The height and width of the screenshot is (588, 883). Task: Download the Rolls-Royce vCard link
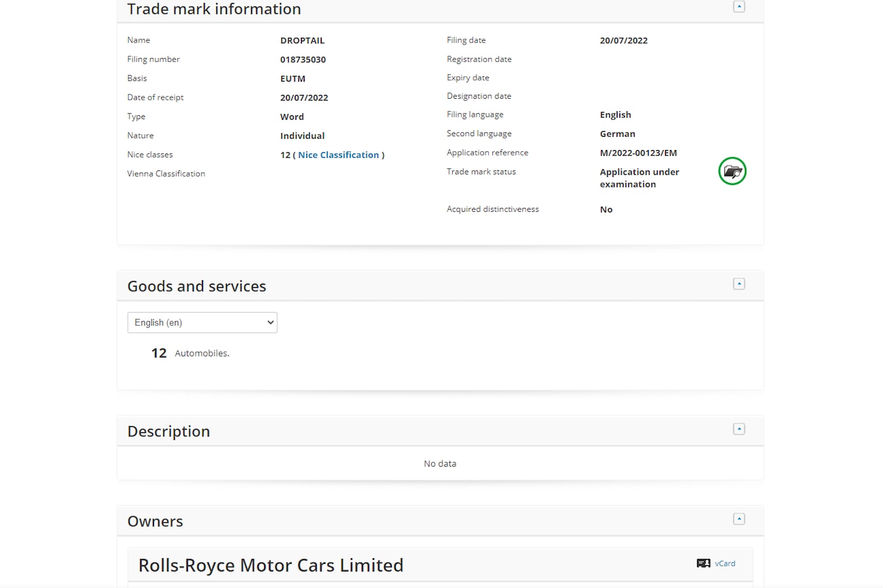click(725, 564)
